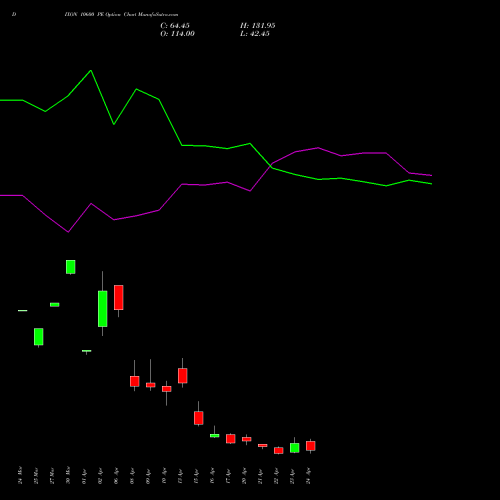Click the last red candle on 24 Apr
The height and width of the screenshot is (500, 500).
coord(311,446)
